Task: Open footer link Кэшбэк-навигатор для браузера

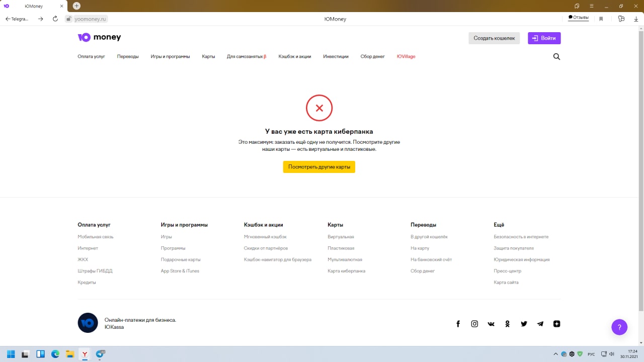Action: pyautogui.click(x=278, y=260)
